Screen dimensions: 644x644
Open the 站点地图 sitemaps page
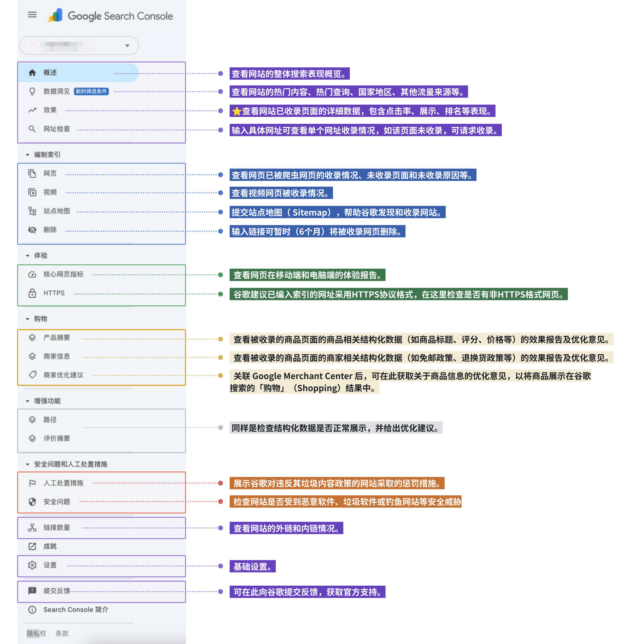57,211
